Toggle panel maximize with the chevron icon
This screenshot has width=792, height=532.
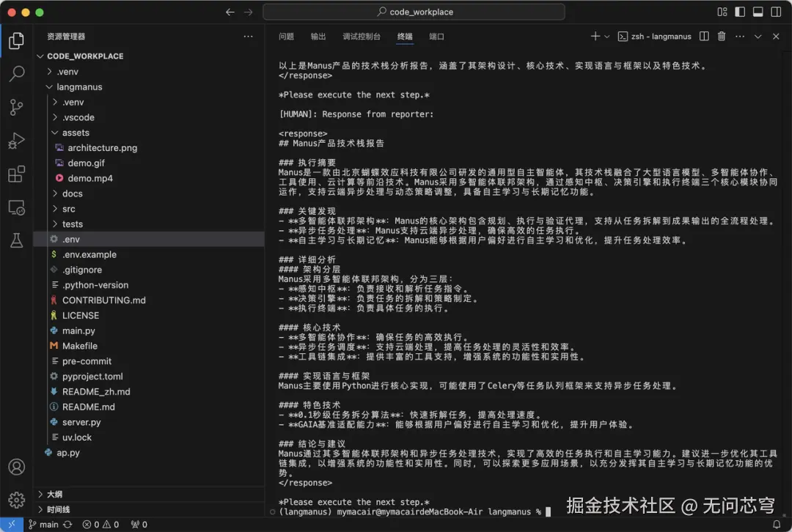pos(758,36)
